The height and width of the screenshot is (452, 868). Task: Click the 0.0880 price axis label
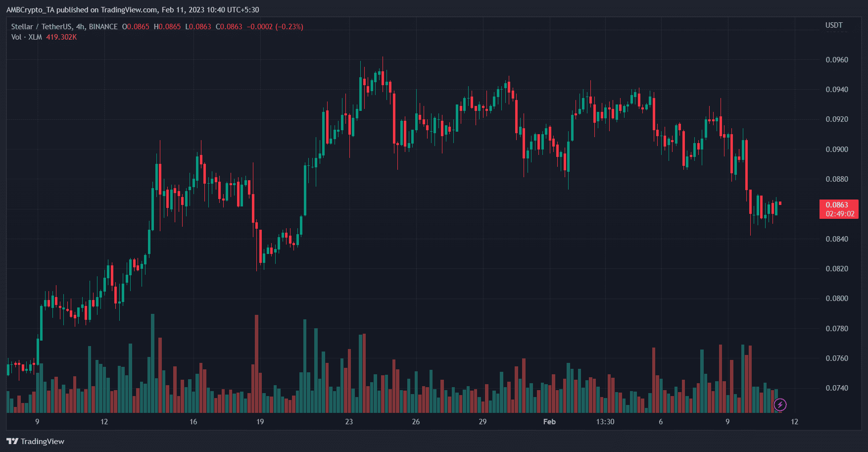(x=837, y=179)
